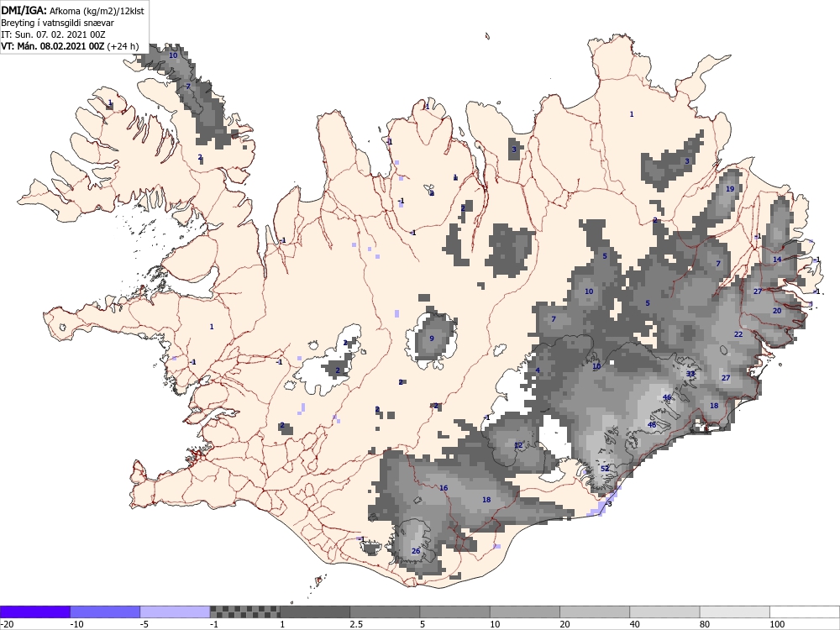Click the map value '14' on the east coast
Image resolution: width=840 pixels, height=630 pixels.
click(x=777, y=260)
